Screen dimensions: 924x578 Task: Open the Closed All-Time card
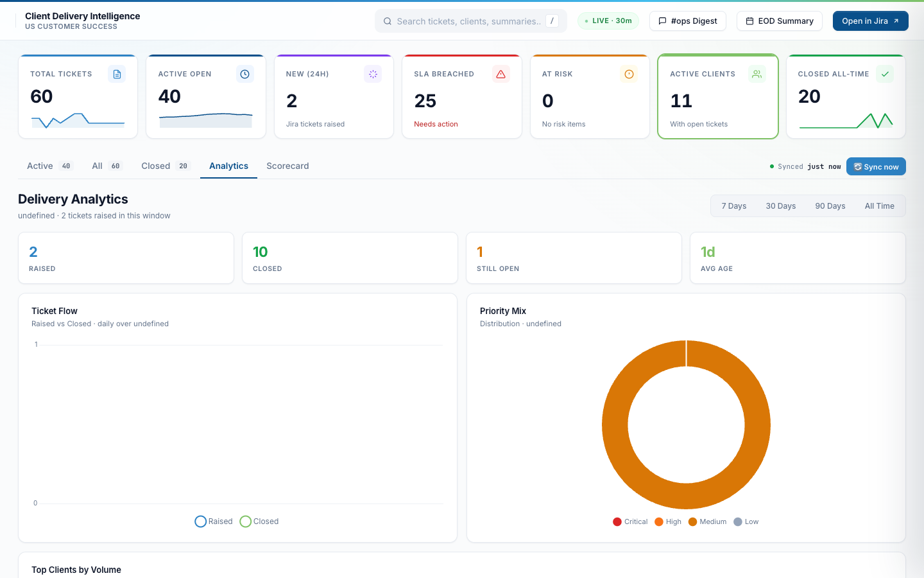(846, 96)
